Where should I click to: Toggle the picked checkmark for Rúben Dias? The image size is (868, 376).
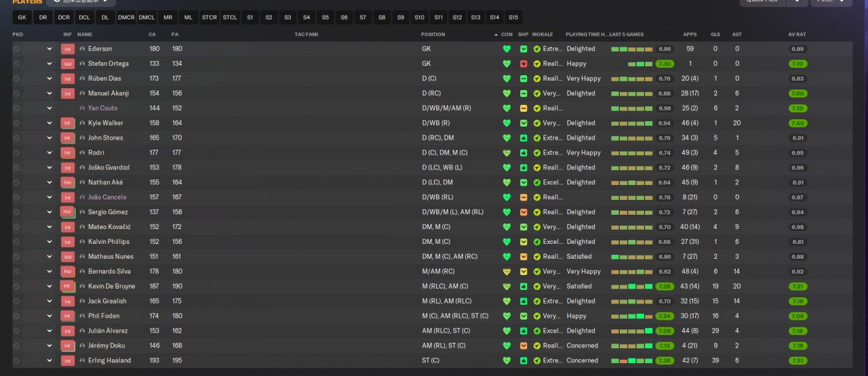(16, 79)
